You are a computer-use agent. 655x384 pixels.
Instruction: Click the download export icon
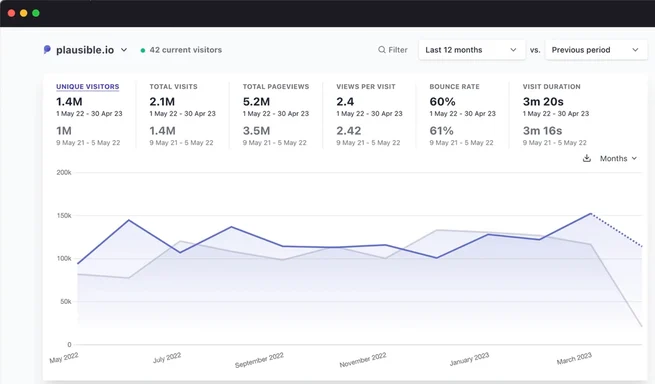point(586,158)
